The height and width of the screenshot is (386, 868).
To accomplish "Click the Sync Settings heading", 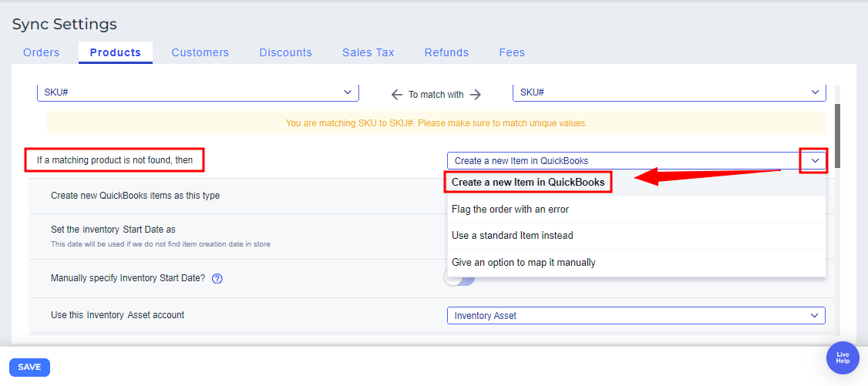I will point(65,25).
